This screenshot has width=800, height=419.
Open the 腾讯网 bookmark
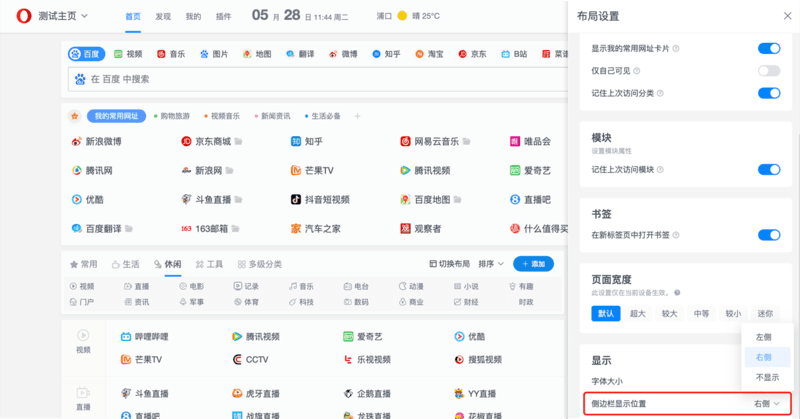pos(92,170)
